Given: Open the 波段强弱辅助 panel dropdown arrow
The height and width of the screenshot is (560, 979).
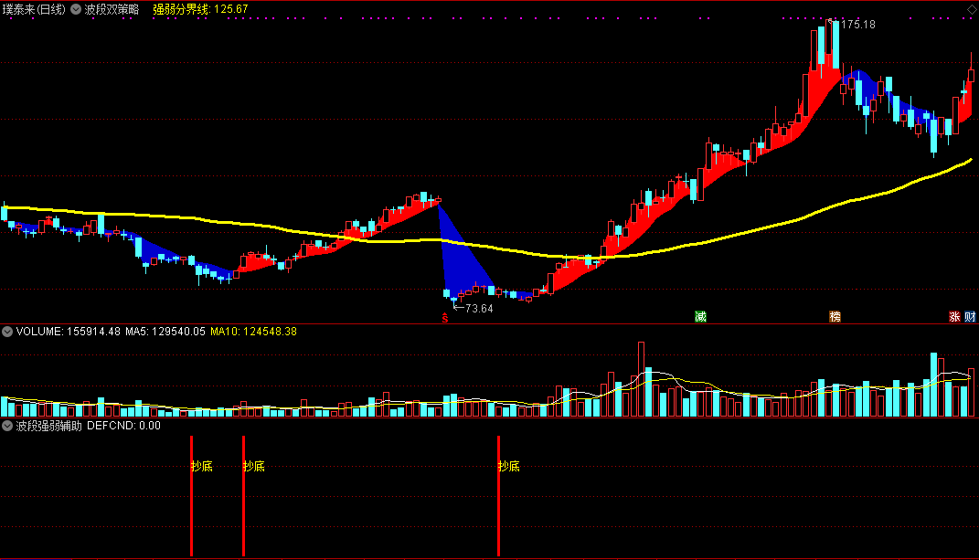Looking at the screenshot, I should [7, 426].
